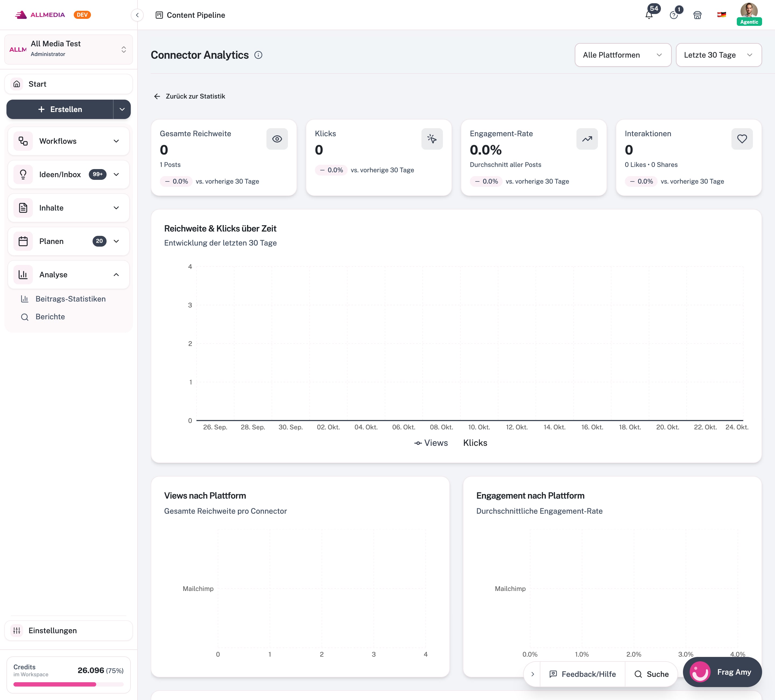Collapse the floating toolbar with its arrow
The height and width of the screenshot is (700, 775).
(533, 674)
